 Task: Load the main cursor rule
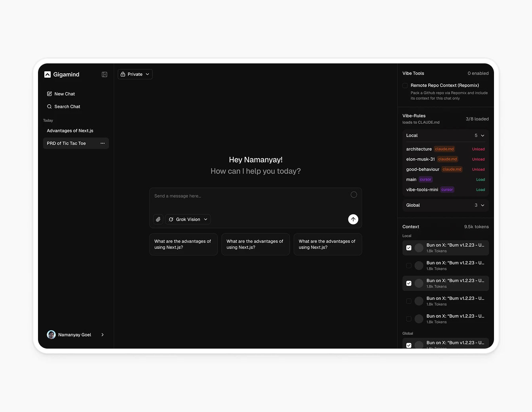pos(481,179)
